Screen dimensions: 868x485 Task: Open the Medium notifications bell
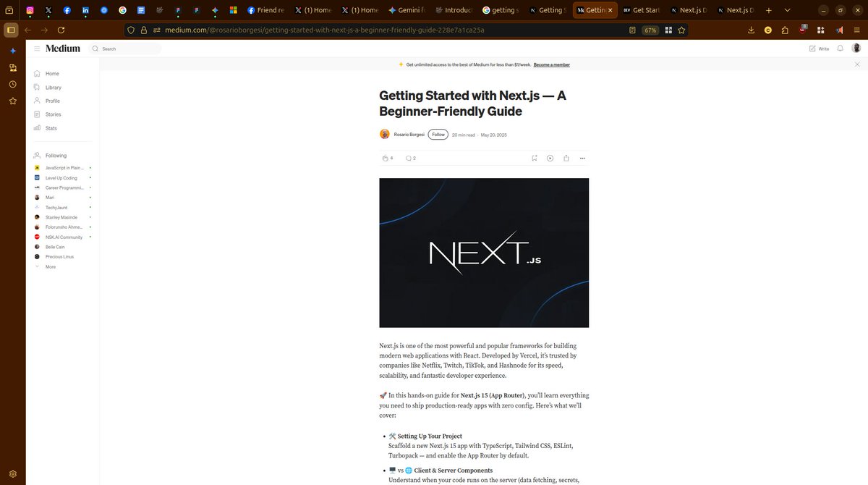coord(841,48)
